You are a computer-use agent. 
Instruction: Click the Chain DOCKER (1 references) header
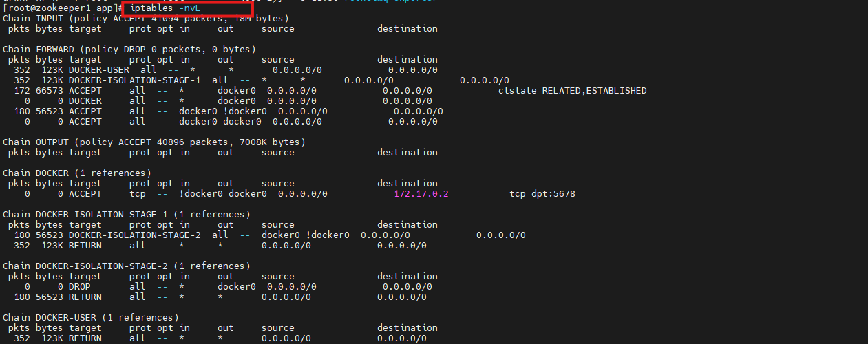click(x=76, y=173)
